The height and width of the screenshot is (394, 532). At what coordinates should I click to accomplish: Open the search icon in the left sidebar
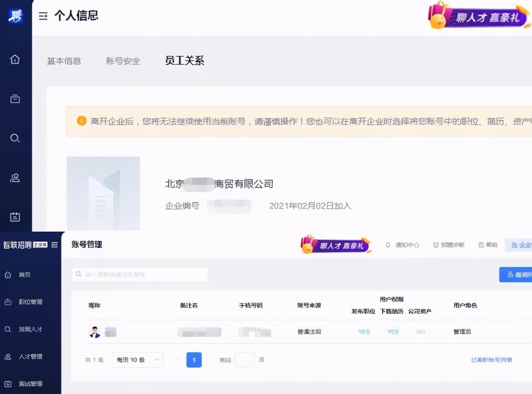[x=15, y=138]
